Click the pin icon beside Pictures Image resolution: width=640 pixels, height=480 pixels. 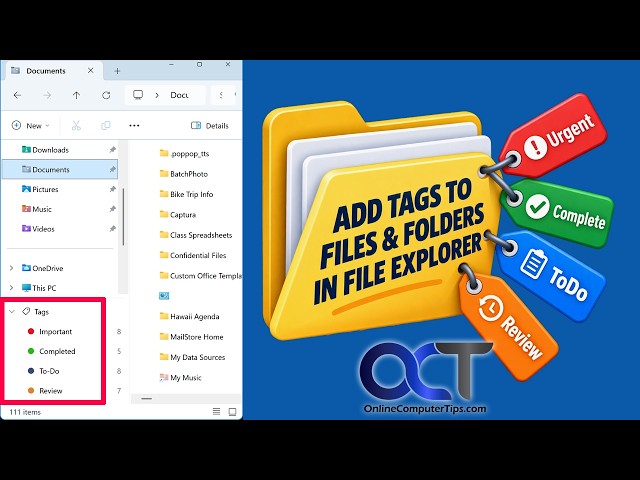(x=113, y=189)
